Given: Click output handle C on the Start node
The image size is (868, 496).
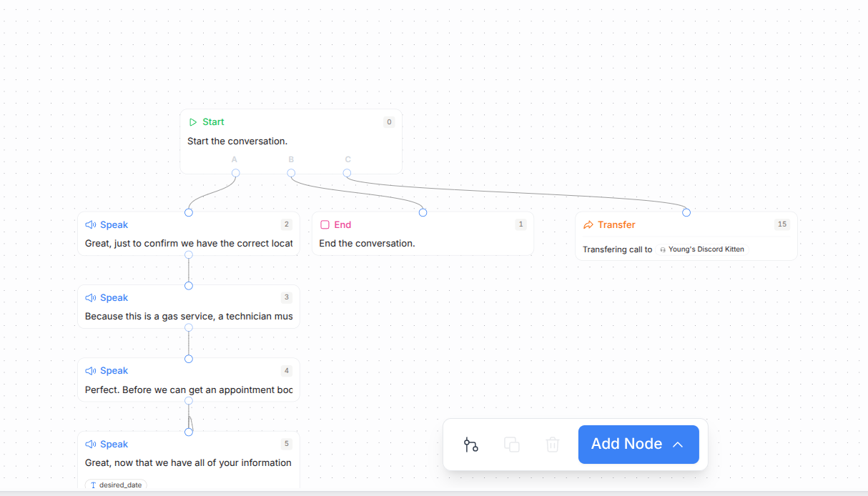Looking at the screenshot, I should 347,173.
